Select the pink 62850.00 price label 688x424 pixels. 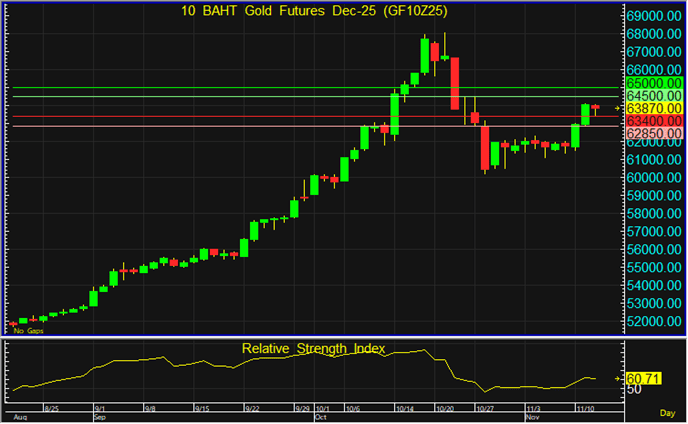654,133
